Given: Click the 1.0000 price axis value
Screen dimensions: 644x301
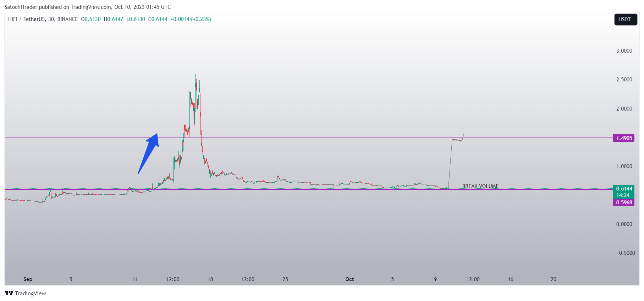Looking at the screenshot, I should click(x=624, y=166).
